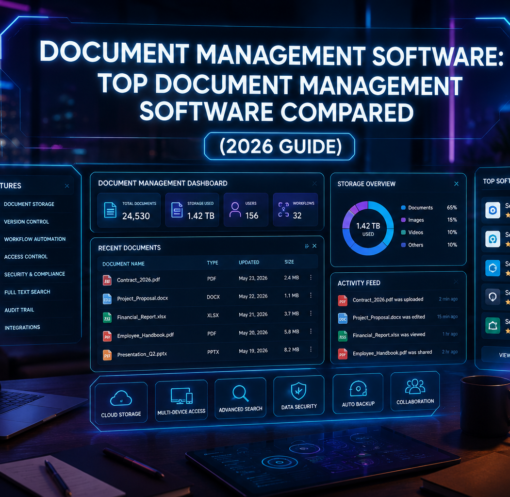Screen dimensions: 510x497
Task: Open more options for Financial_Report.xlsx row
Action: pos(311,313)
